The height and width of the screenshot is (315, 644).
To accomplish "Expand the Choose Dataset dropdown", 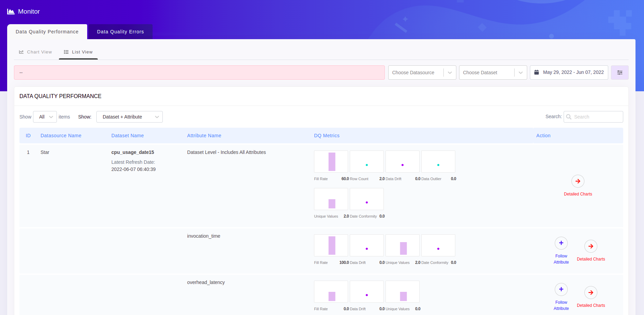I will 492,73.
